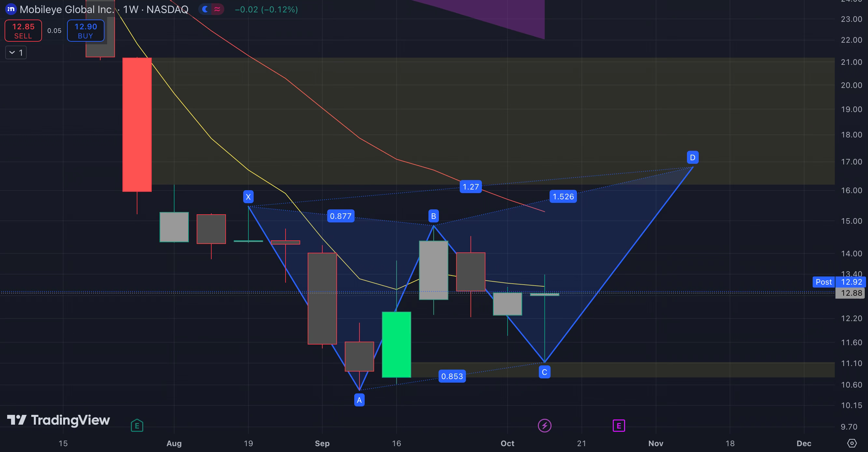Click the TradingView logo

pos(58,420)
